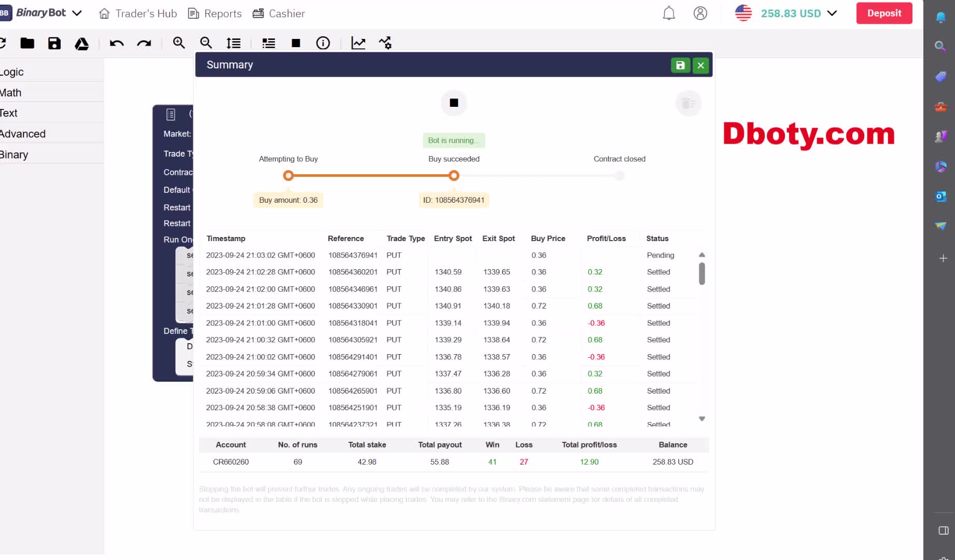Click the green save button in Summary header
The width and height of the screenshot is (955, 560).
point(680,65)
